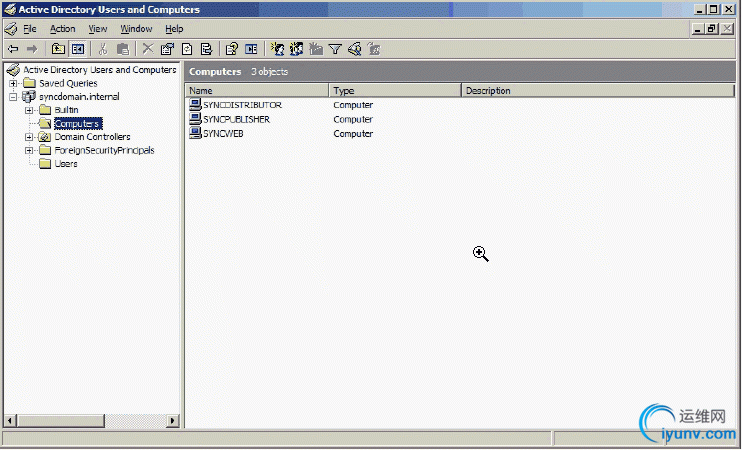Go up one level with folder icon
The height and width of the screenshot is (450, 742).
coord(58,49)
